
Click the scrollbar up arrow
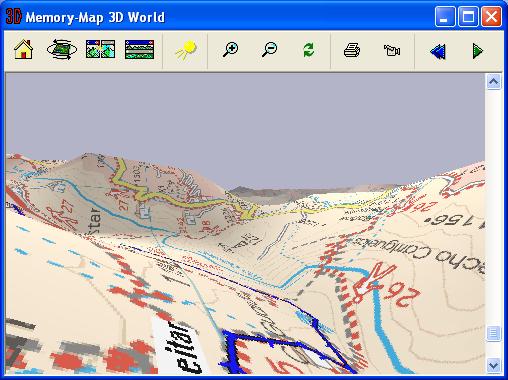pyautogui.click(x=494, y=82)
